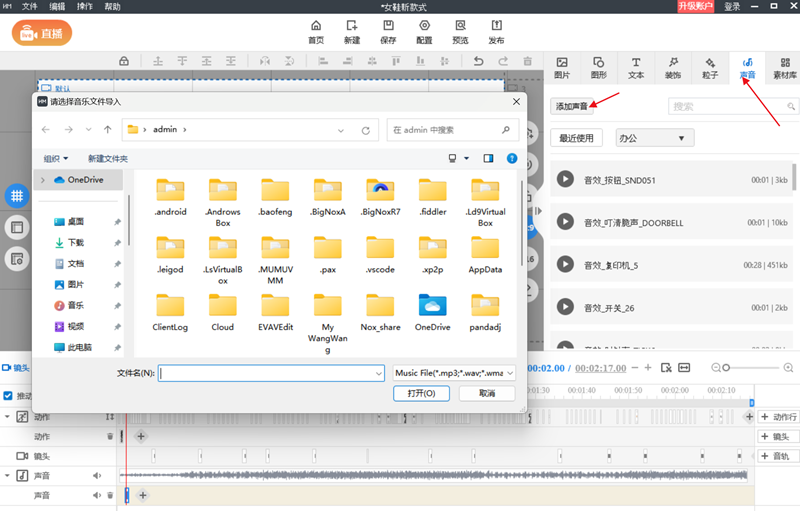Open the 组织 organize dropdown
800x511 pixels.
tap(56, 159)
